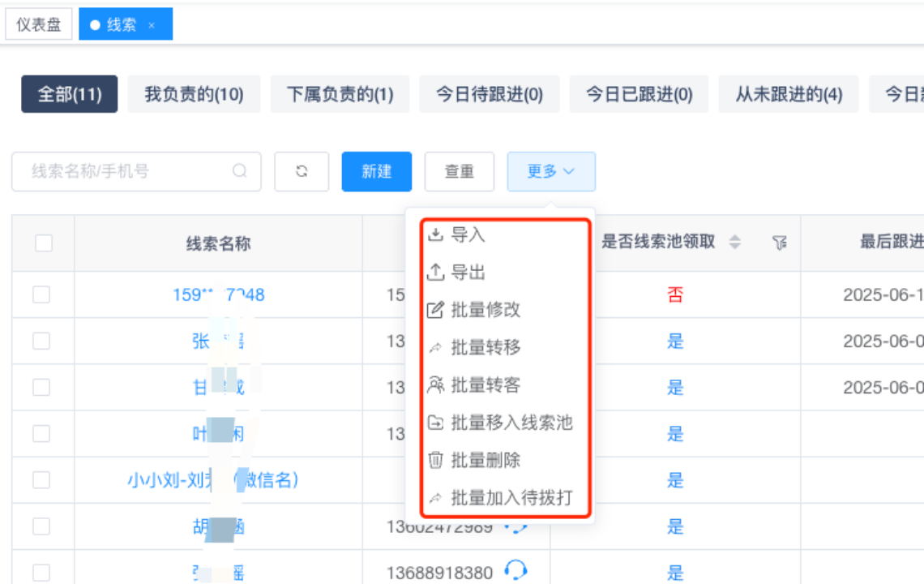Click the import (导入) download icon

[436, 235]
